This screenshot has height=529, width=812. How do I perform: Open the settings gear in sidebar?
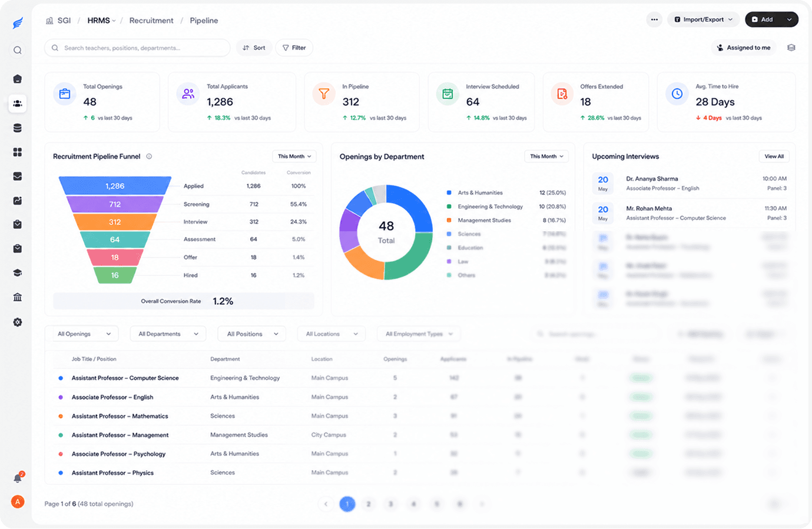(x=18, y=322)
